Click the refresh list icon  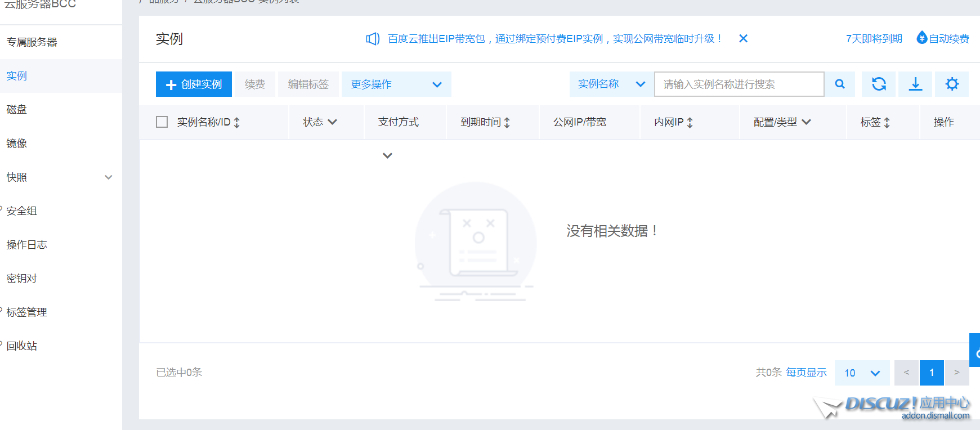879,84
